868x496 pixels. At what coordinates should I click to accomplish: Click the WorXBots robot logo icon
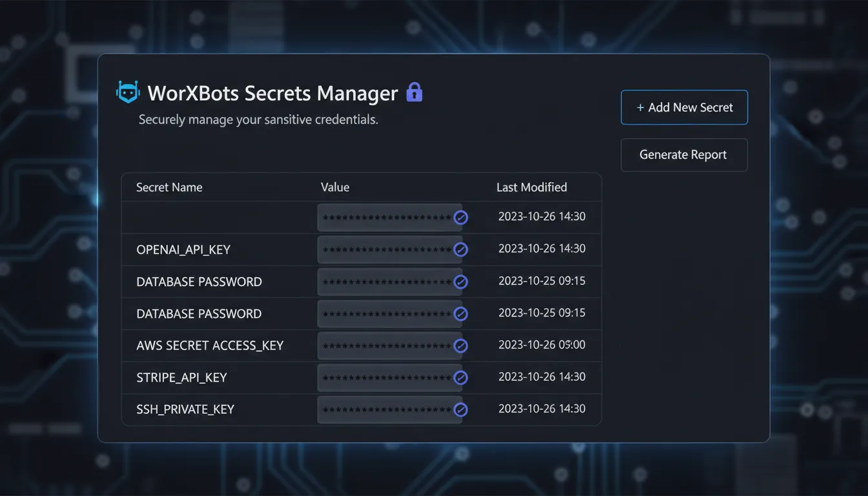point(128,92)
